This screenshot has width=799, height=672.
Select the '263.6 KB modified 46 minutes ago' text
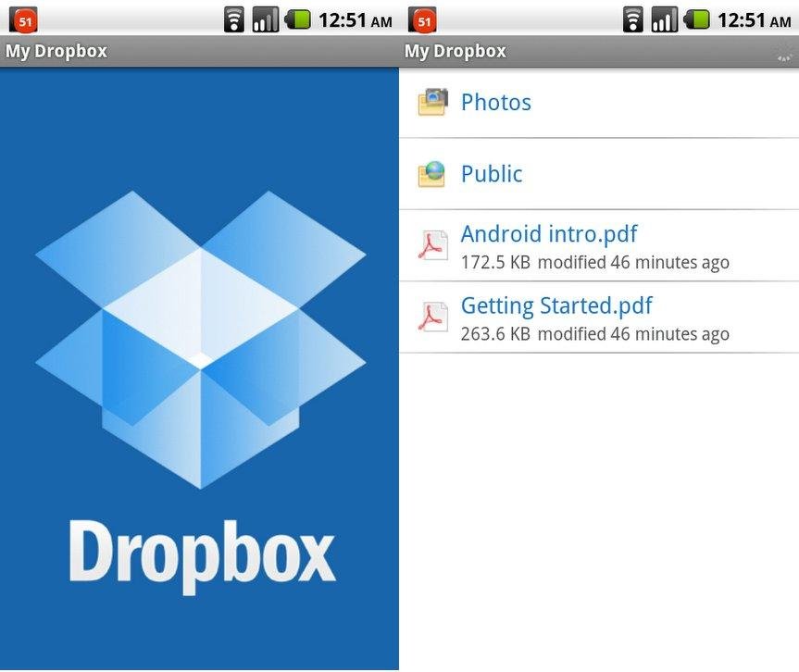tap(594, 334)
